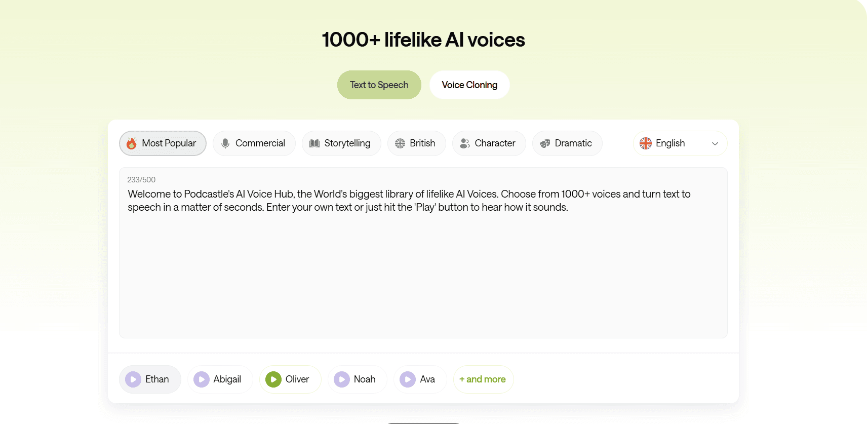Open the English language dropdown
This screenshot has width=868, height=424.
click(x=680, y=143)
